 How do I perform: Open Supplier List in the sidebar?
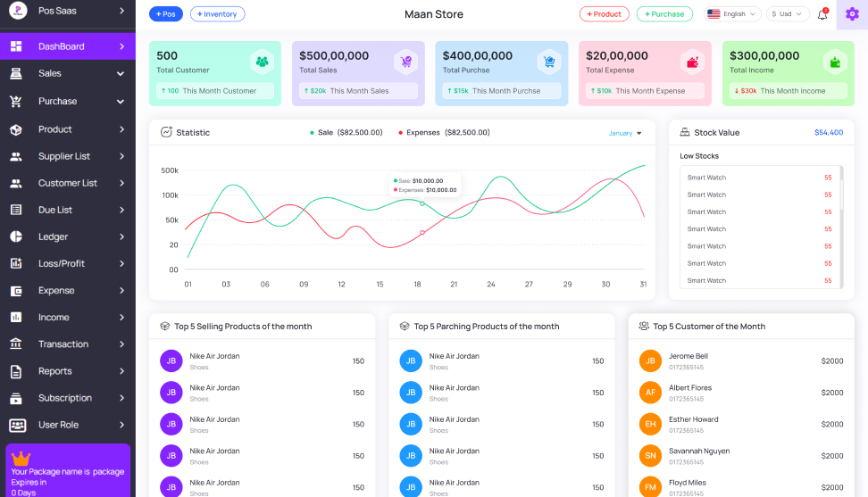[67, 156]
